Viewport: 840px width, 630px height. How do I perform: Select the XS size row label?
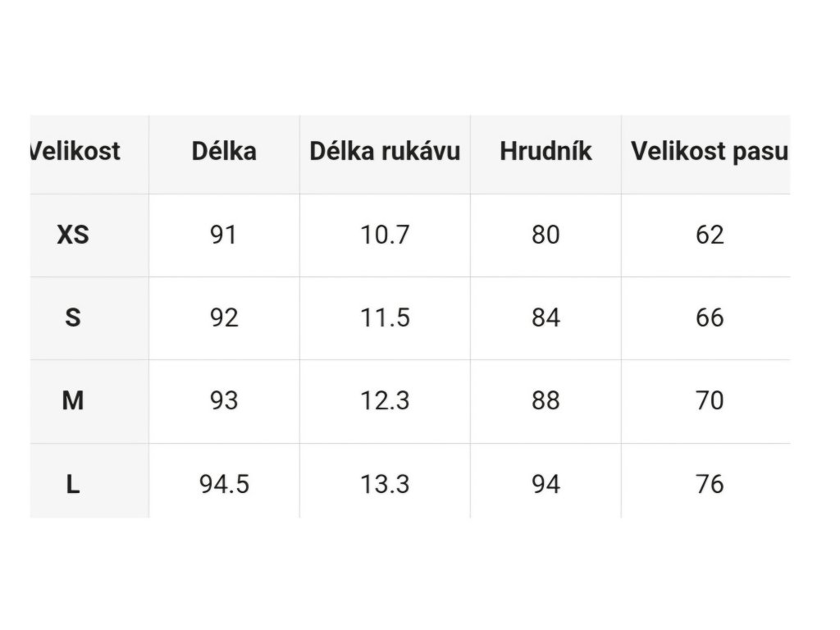(x=73, y=235)
